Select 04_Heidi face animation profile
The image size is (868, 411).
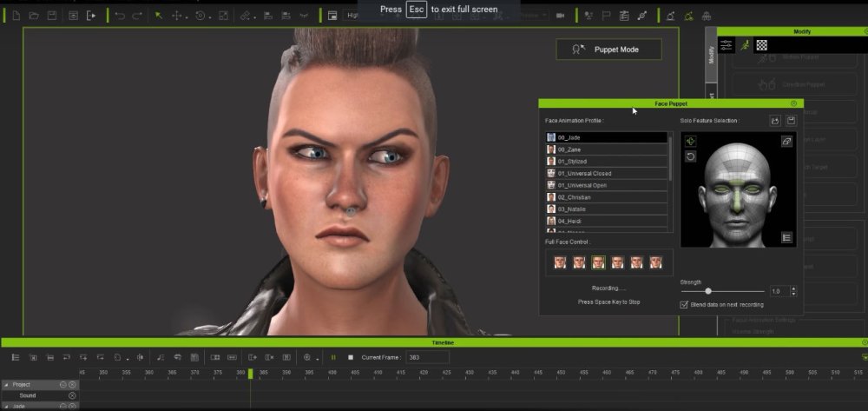(x=606, y=221)
